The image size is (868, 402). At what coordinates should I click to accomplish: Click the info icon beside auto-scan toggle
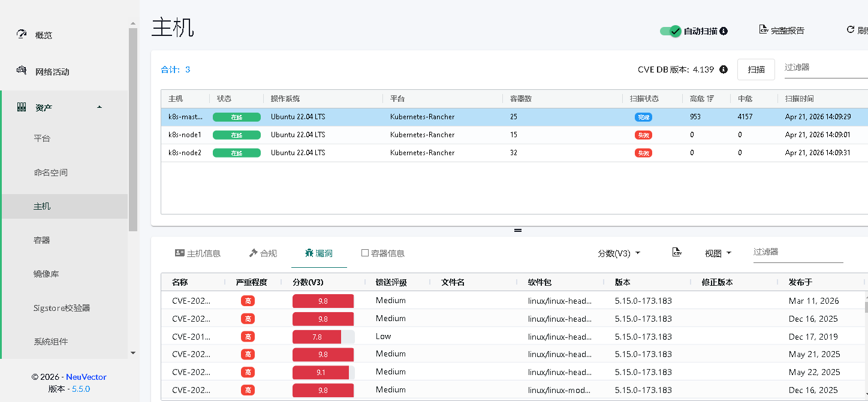(x=724, y=31)
